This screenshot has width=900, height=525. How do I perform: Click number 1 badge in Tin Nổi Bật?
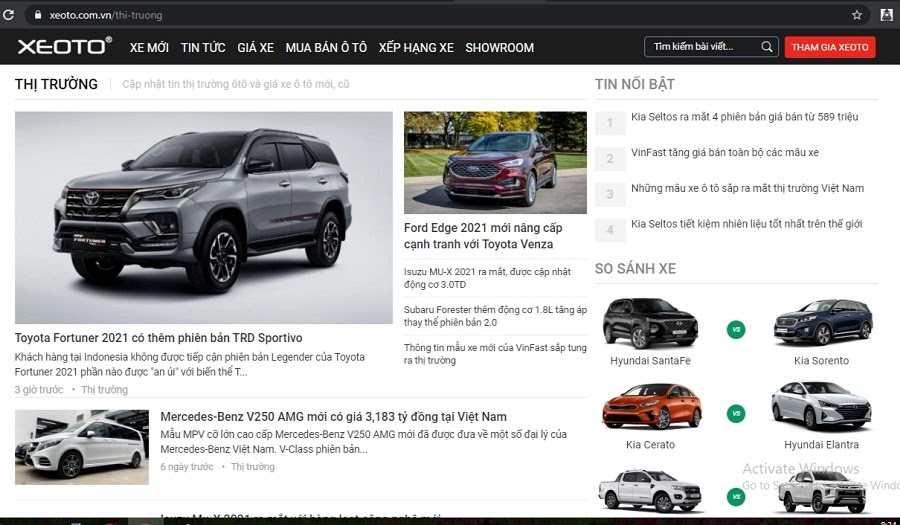click(x=610, y=123)
